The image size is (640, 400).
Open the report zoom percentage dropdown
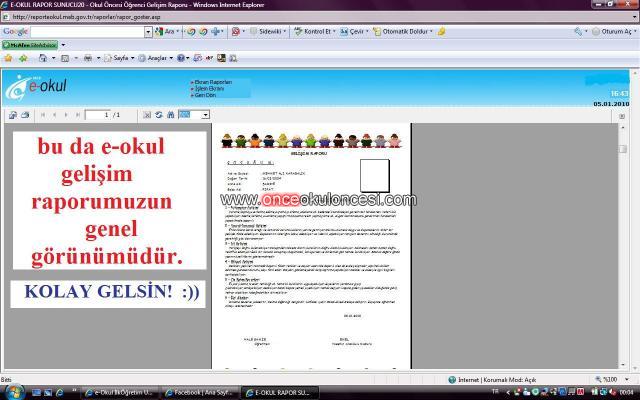pos(206,116)
